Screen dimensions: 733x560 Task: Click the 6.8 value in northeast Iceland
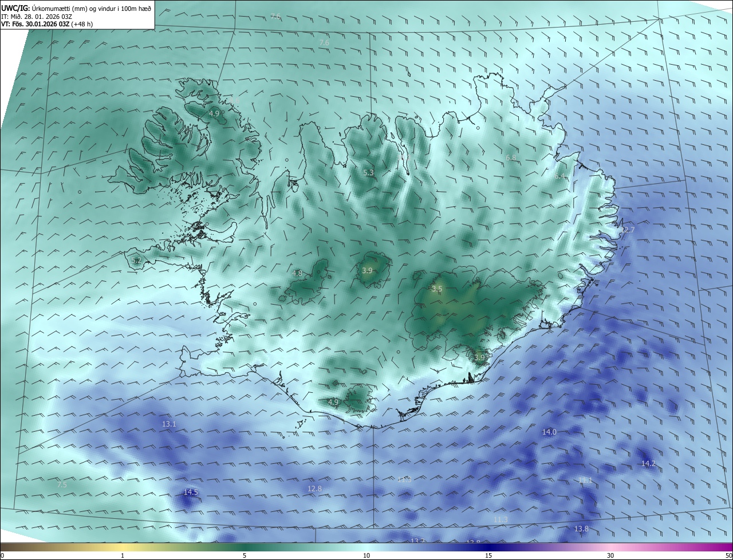511,157
